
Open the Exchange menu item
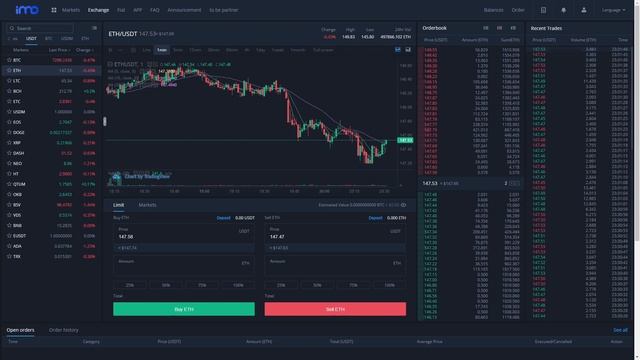click(x=98, y=10)
